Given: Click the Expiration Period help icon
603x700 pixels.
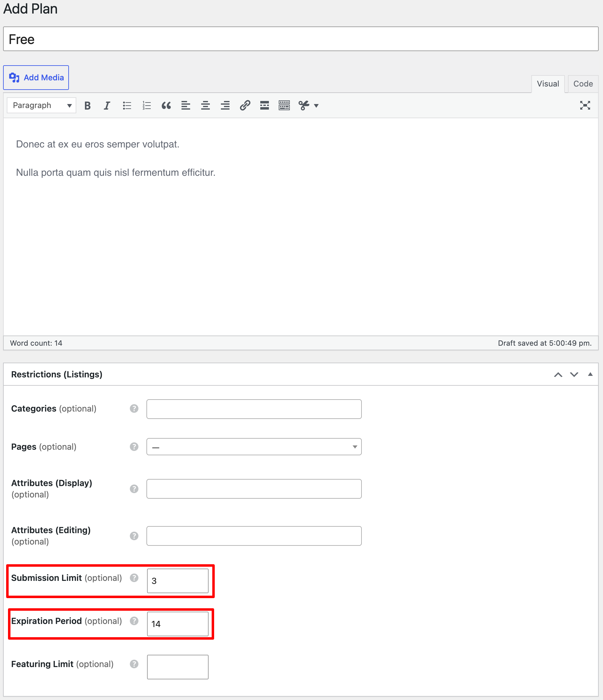Looking at the screenshot, I should click(x=134, y=621).
